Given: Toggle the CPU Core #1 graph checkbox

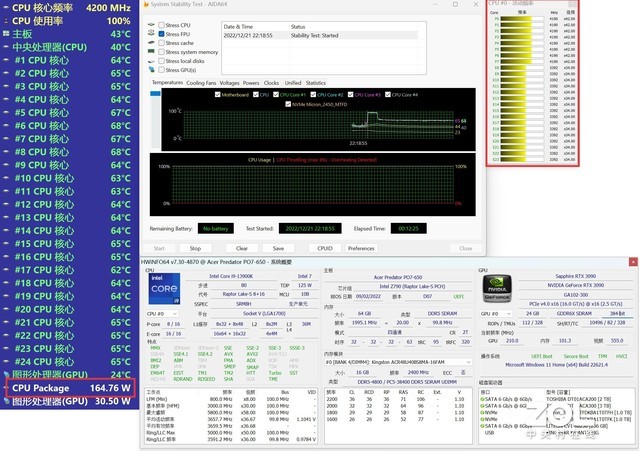Looking at the screenshot, I should tap(276, 95).
